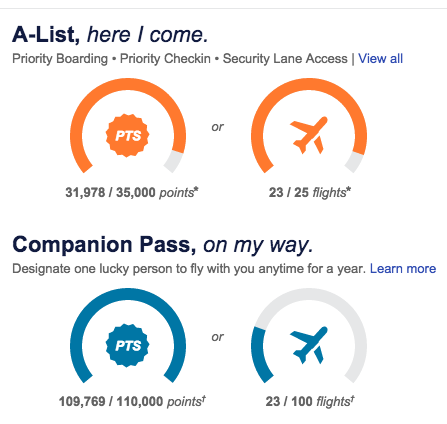Screen dimensions: 447x424
Task: Click the Priority Checkin benefit text
Action: pos(165,59)
